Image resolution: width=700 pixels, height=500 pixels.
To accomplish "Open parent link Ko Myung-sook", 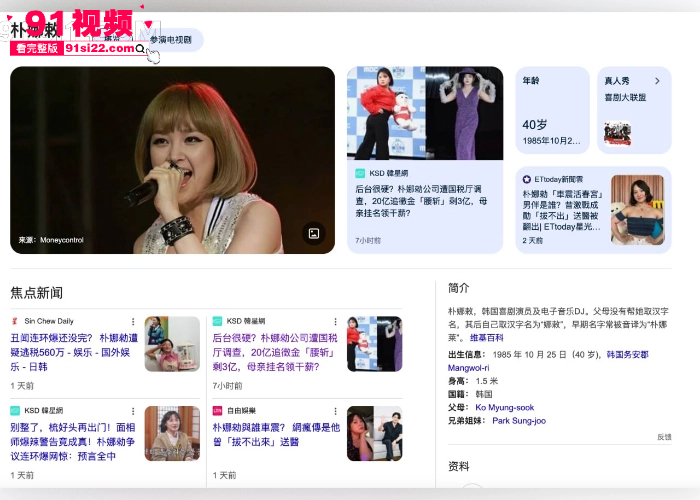I will coord(504,407).
